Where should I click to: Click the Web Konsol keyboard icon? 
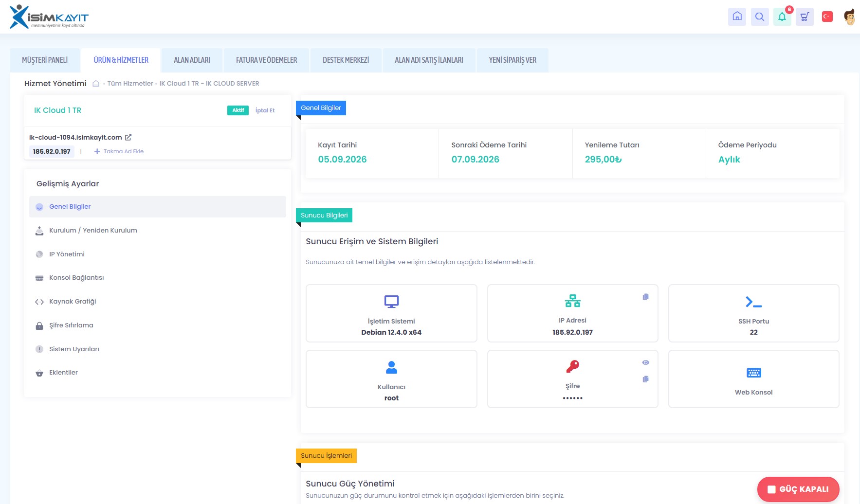coord(753,373)
